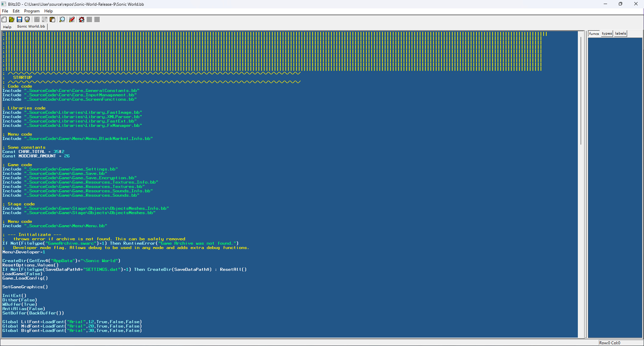The height and width of the screenshot is (346, 644).
Task: Open the Edit menu
Action: (16, 11)
